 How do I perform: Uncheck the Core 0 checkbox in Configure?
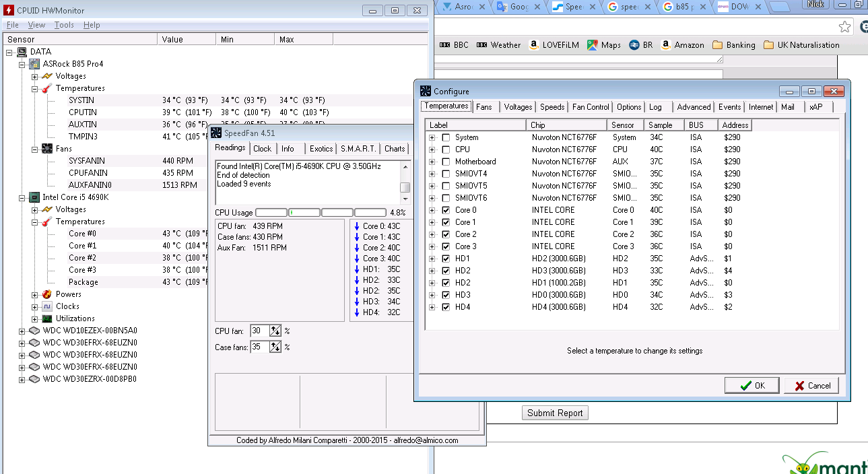[x=446, y=210]
